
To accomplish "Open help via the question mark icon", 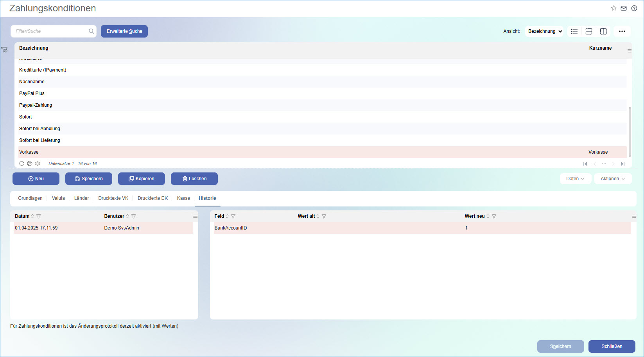I will click(634, 8).
